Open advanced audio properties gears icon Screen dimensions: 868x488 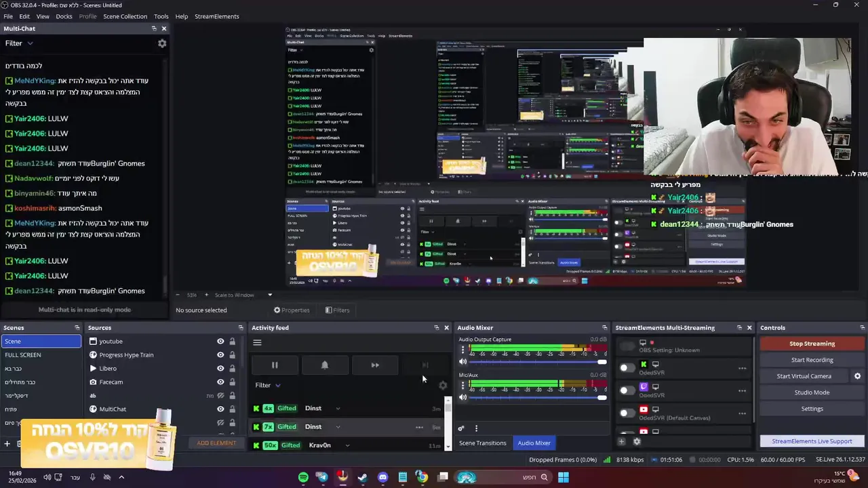tap(461, 428)
